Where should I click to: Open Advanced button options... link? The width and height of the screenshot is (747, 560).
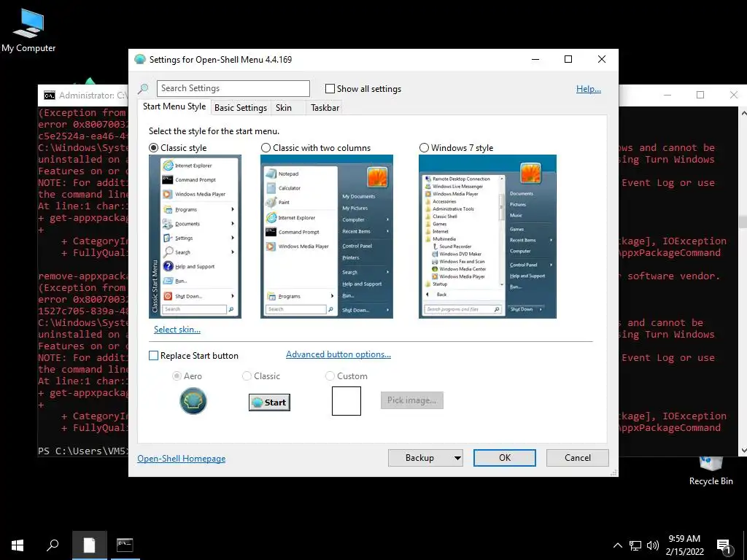[338, 354]
